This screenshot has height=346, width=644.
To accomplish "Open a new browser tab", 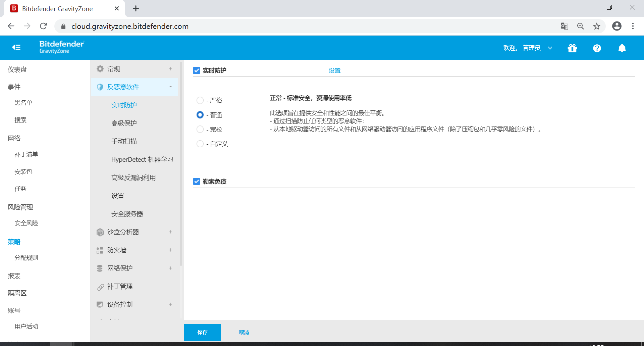I will (136, 8).
